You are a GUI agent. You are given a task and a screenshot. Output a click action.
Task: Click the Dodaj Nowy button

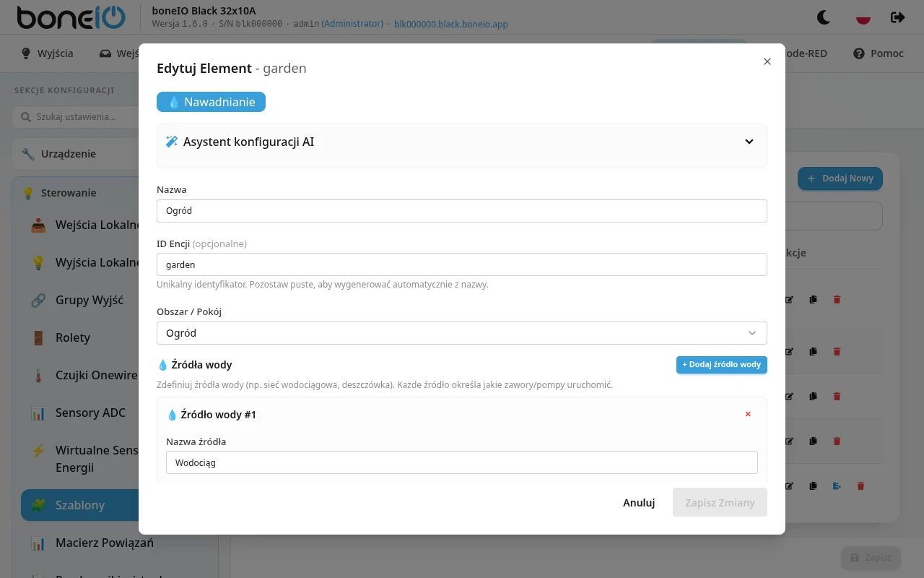coord(840,178)
